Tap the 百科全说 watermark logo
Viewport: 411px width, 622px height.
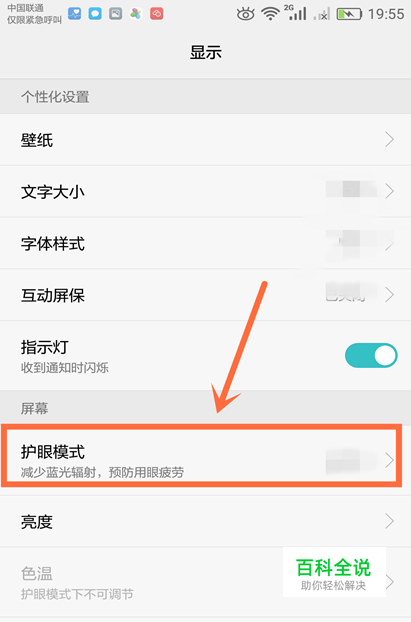(334, 572)
